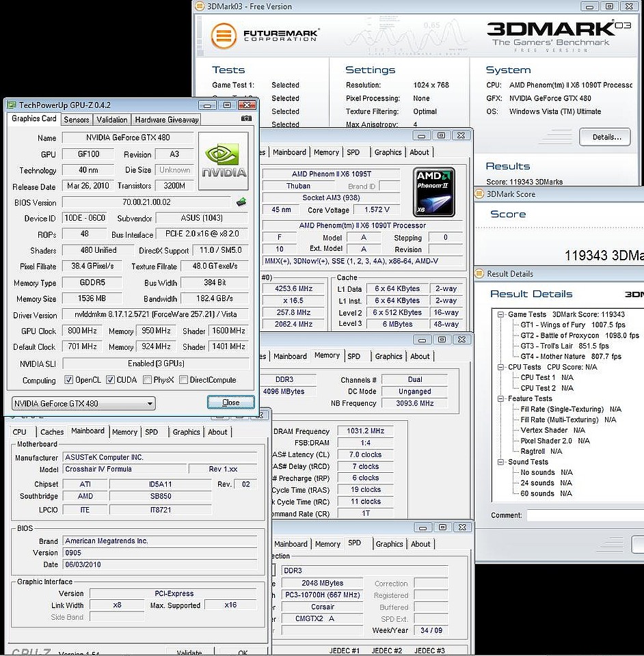The width and height of the screenshot is (644, 656).
Task: Click the Details... button in 3DMark03 System
Action: pyautogui.click(x=605, y=137)
